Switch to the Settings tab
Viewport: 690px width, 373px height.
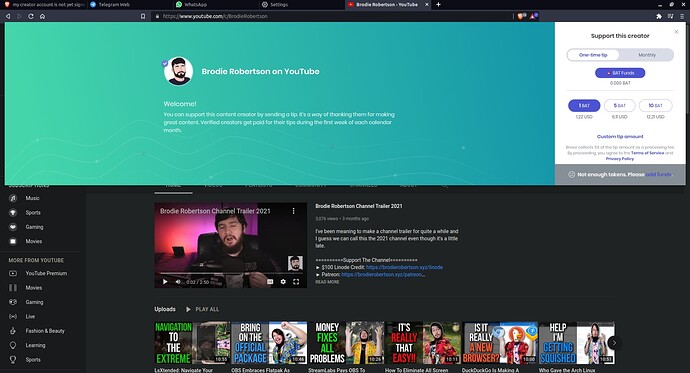301,4
